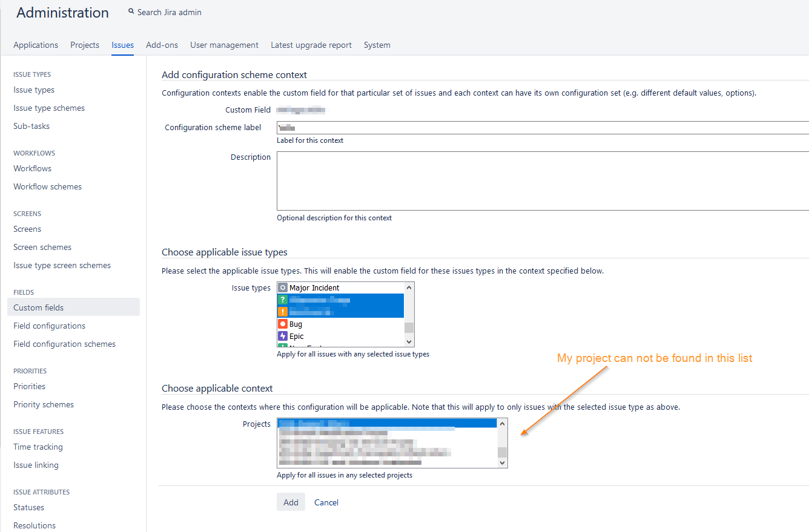Click the Add button
This screenshot has height=532, width=809.
click(291, 502)
